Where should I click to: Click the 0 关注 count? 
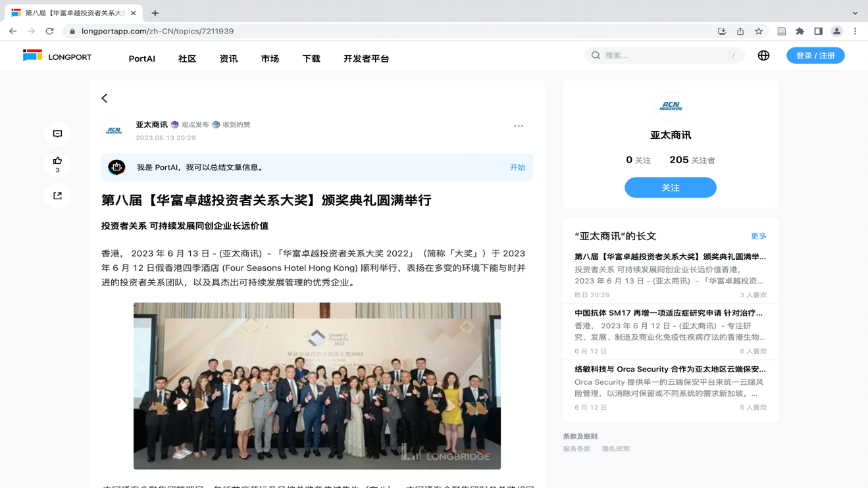[x=638, y=160]
